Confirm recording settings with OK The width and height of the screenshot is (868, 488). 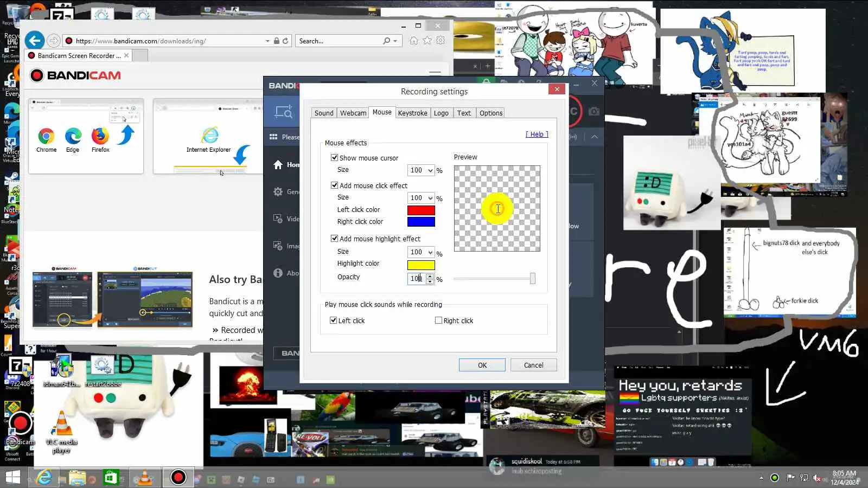click(482, 365)
